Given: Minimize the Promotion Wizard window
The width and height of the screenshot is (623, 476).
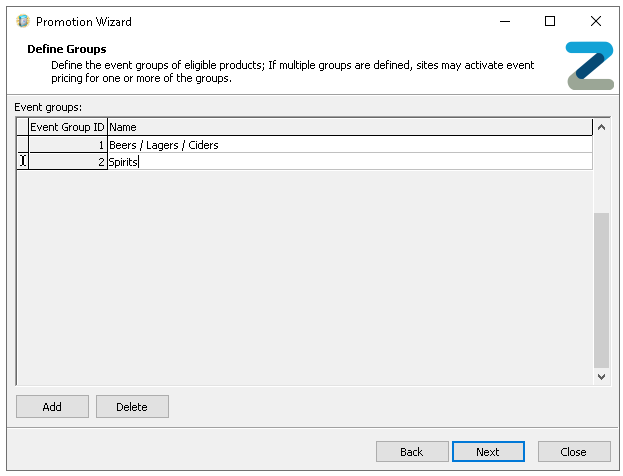Looking at the screenshot, I should pos(503,21).
